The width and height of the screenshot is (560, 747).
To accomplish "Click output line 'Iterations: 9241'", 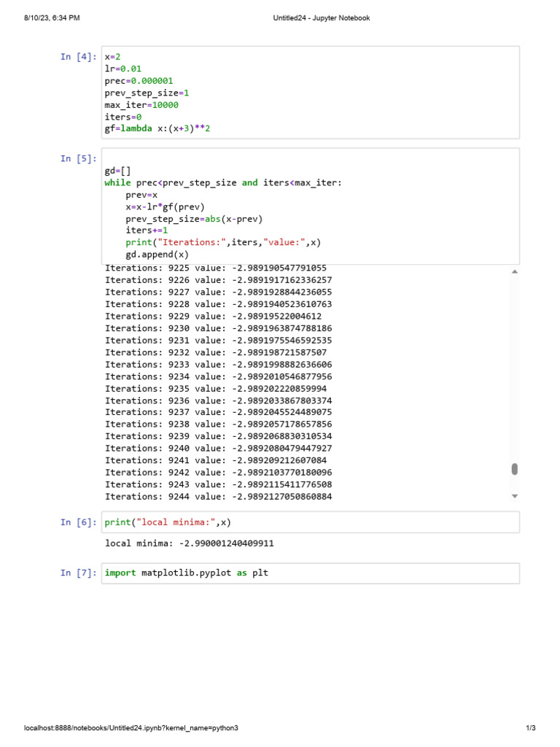I will click(216, 460).
